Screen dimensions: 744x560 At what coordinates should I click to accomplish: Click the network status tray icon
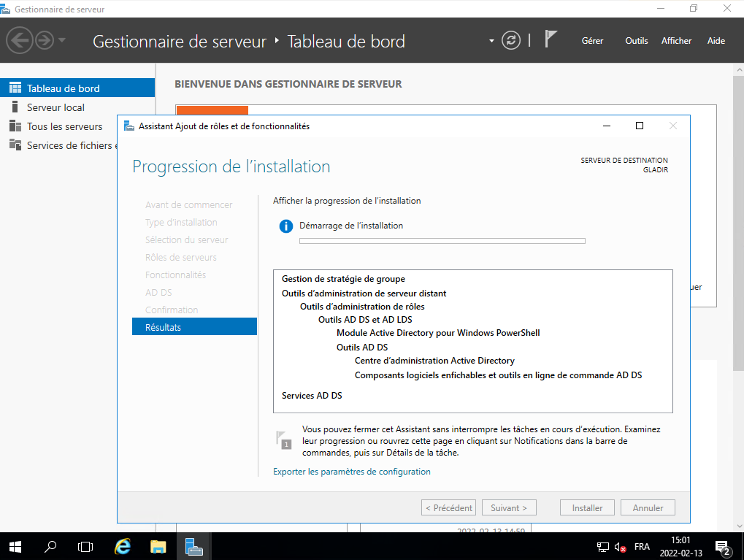pyautogui.click(x=602, y=547)
